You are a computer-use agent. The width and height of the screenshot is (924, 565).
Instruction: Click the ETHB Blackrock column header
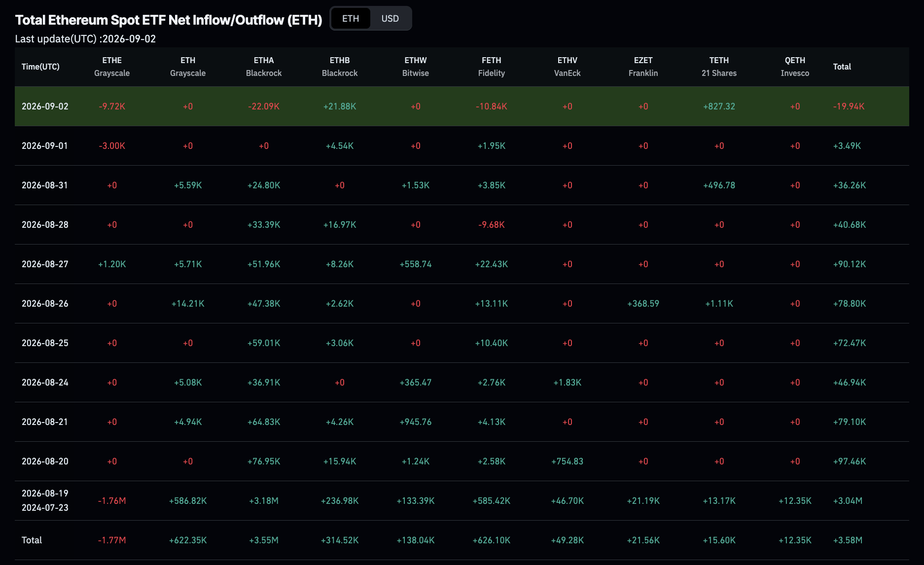tap(340, 67)
